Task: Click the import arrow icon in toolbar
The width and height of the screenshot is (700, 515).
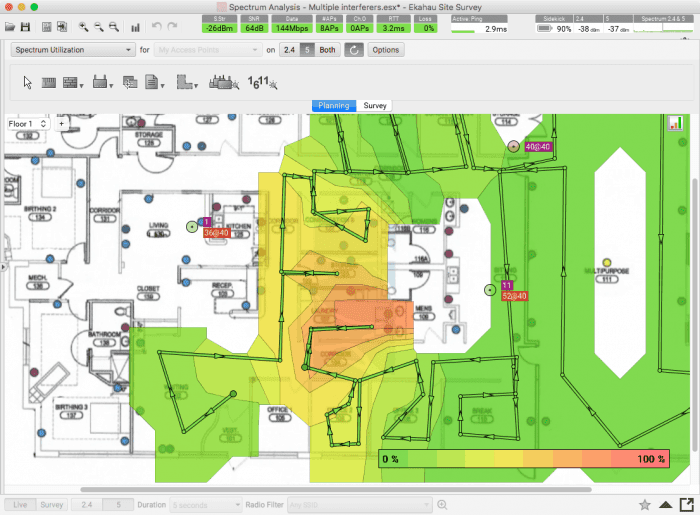Action: click(62, 27)
